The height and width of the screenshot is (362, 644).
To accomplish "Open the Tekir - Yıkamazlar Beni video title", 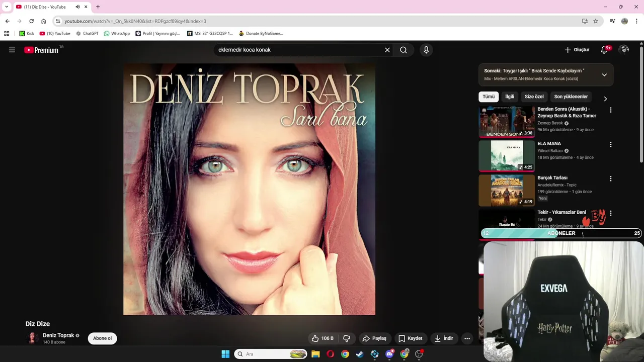I will [561, 212].
